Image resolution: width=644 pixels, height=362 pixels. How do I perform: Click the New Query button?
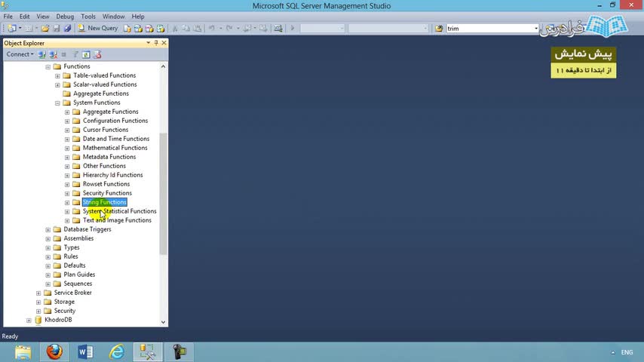tap(98, 29)
